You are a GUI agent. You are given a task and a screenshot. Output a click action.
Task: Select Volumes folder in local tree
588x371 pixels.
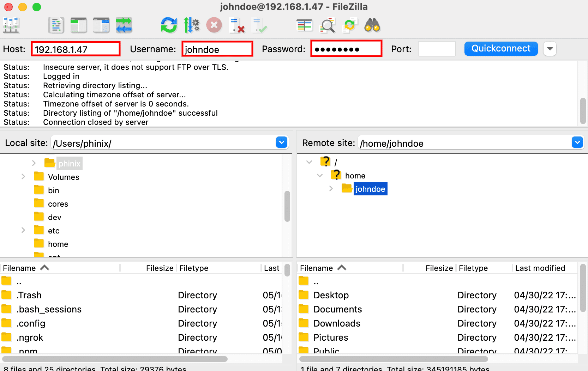tap(64, 177)
